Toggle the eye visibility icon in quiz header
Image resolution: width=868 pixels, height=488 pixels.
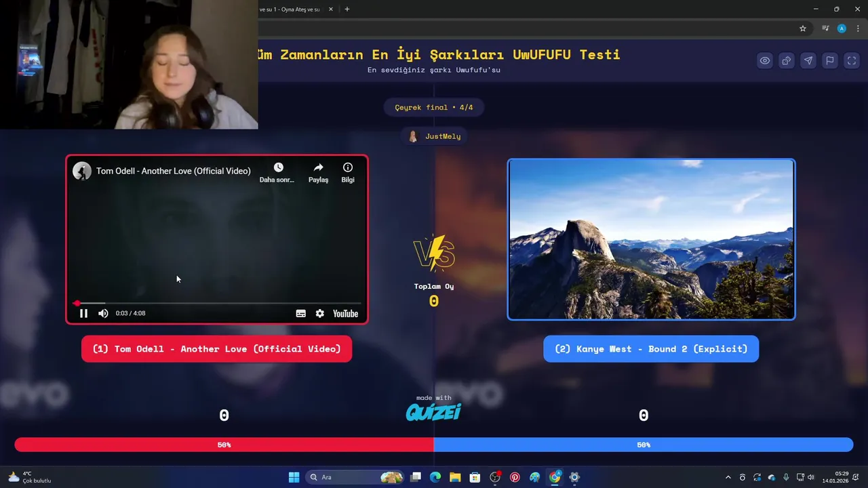click(x=765, y=60)
